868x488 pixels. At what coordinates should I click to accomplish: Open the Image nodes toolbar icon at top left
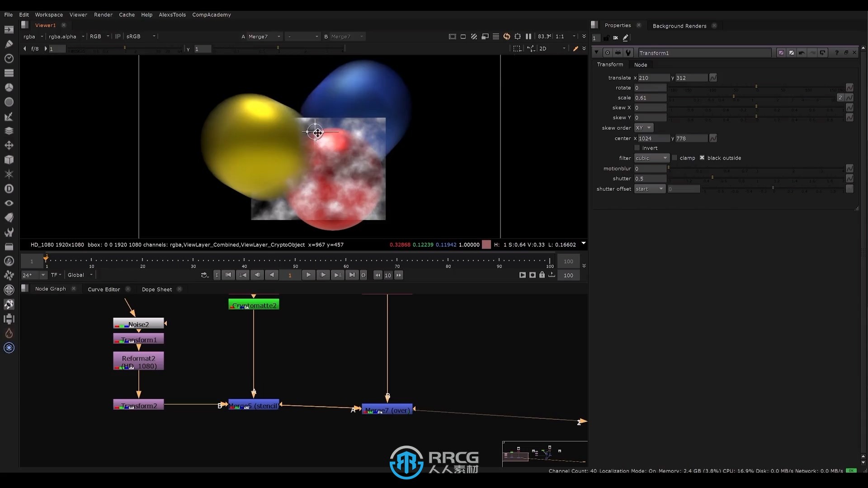coord(9,30)
